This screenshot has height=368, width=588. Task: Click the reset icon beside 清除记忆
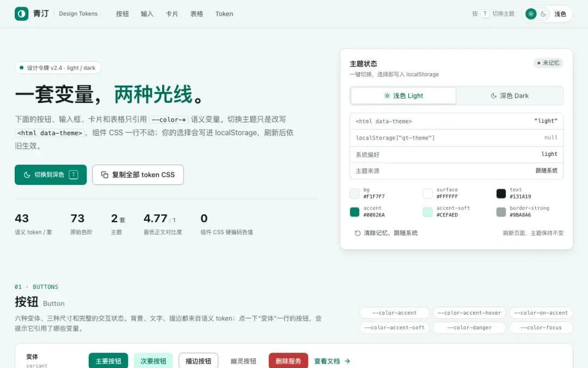click(357, 233)
